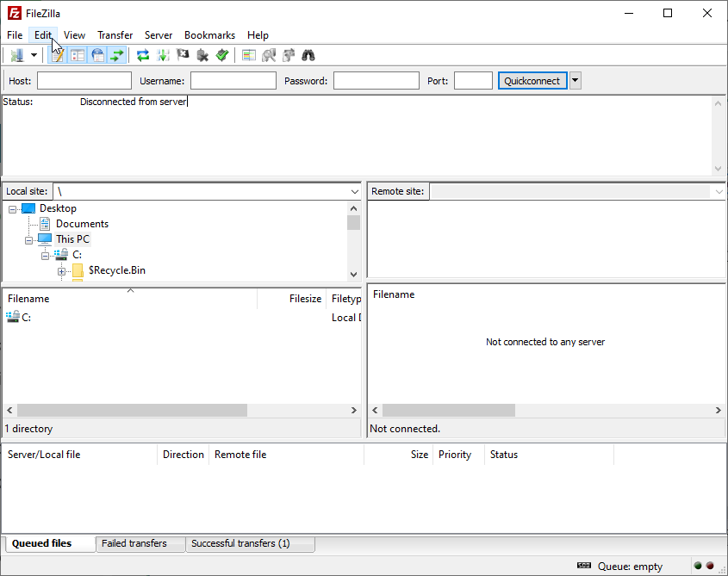The height and width of the screenshot is (576, 728).
Task: Open the Server menu
Action: tap(159, 35)
